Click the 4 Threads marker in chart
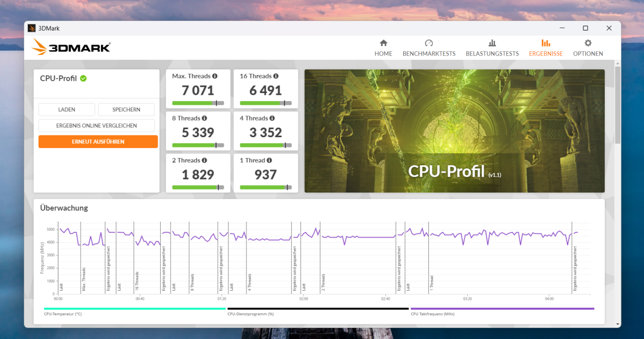 point(249,282)
